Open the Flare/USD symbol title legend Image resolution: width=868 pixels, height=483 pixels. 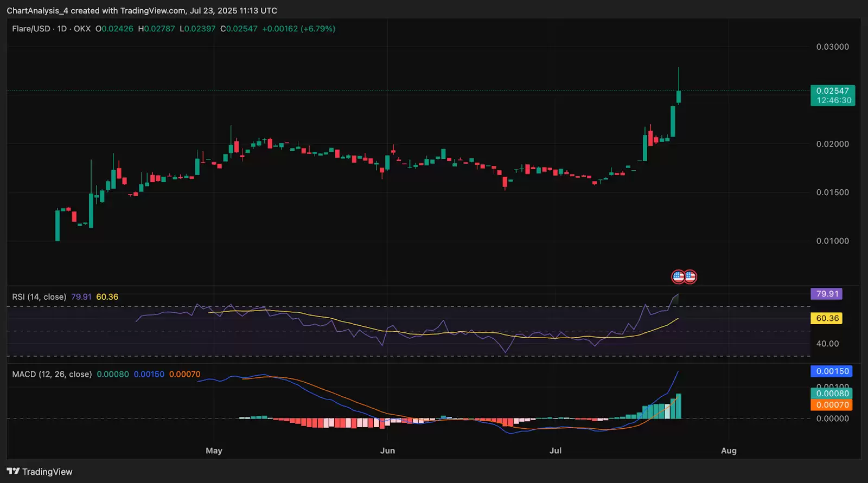tap(51, 29)
